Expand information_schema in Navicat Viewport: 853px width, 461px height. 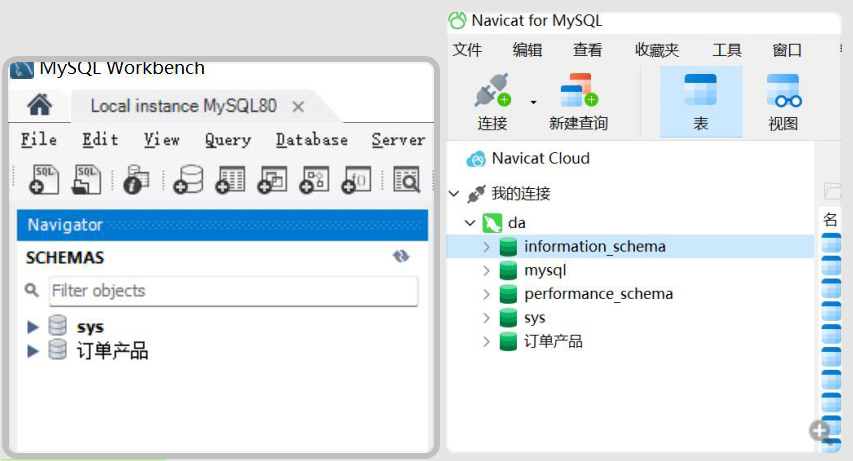tap(486, 247)
